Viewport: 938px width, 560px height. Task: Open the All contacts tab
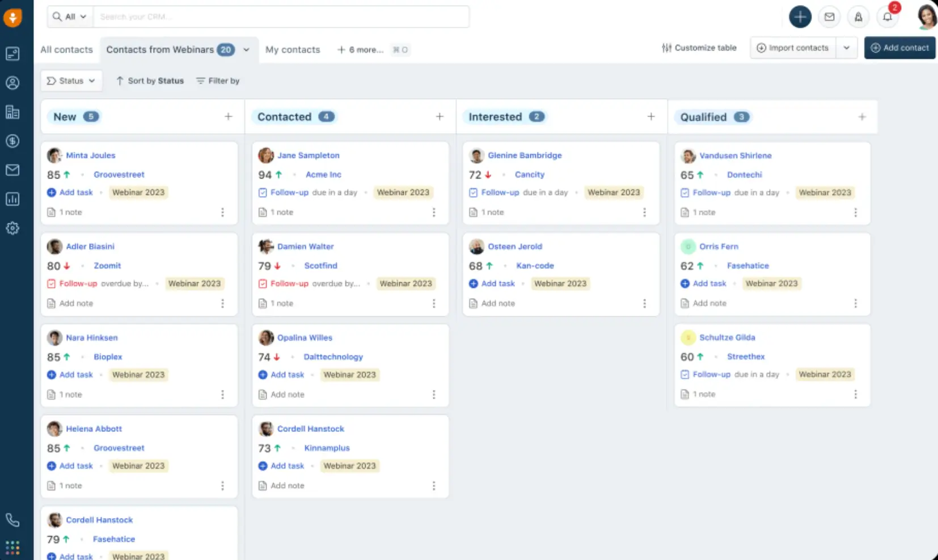[x=66, y=49]
